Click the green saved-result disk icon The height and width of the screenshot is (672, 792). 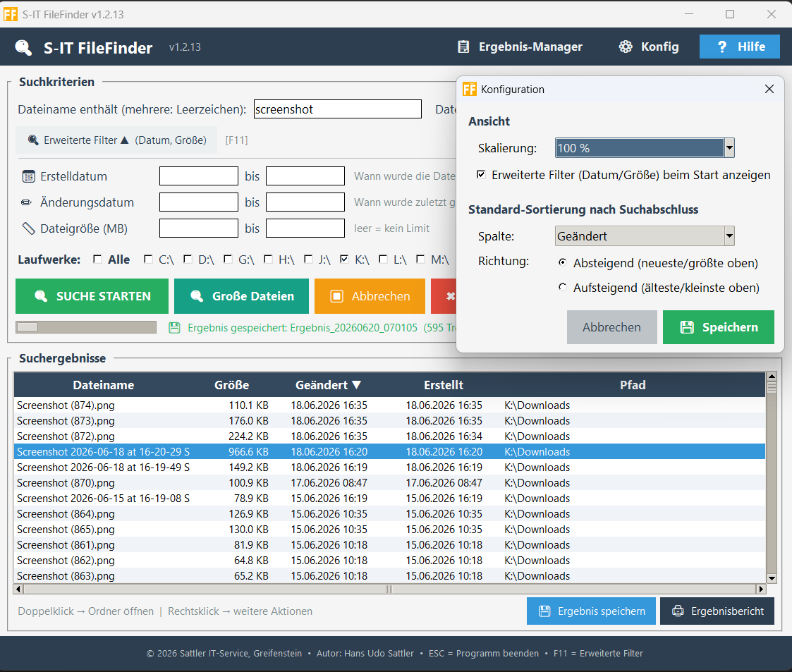point(174,328)
